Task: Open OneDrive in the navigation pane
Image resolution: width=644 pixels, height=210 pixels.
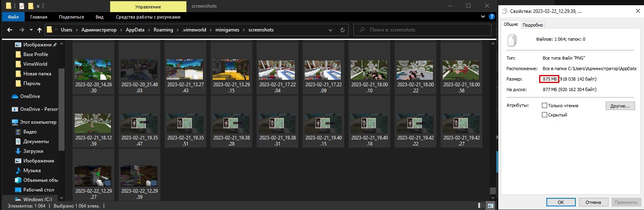Action: pyautogui.click(x=30, y=96)
